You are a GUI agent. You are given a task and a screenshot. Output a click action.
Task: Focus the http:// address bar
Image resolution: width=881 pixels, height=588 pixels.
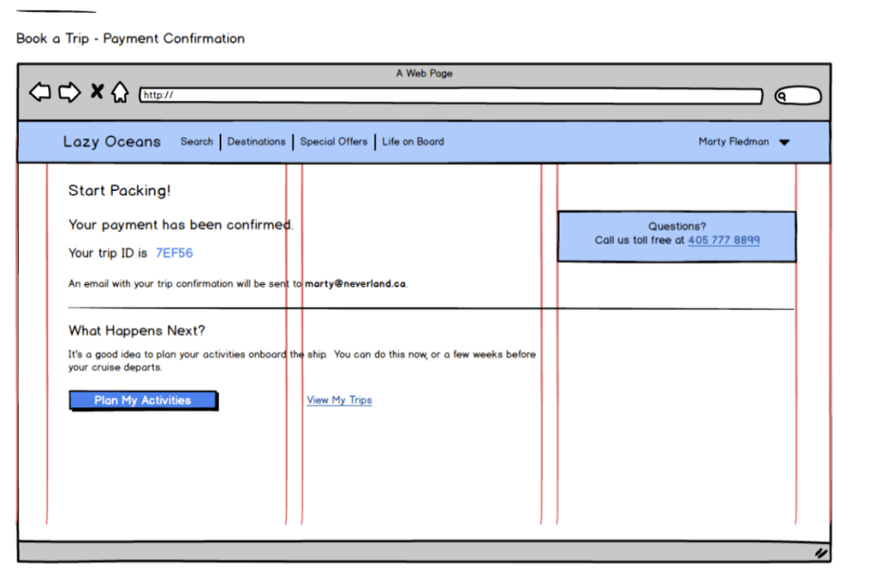450,96
